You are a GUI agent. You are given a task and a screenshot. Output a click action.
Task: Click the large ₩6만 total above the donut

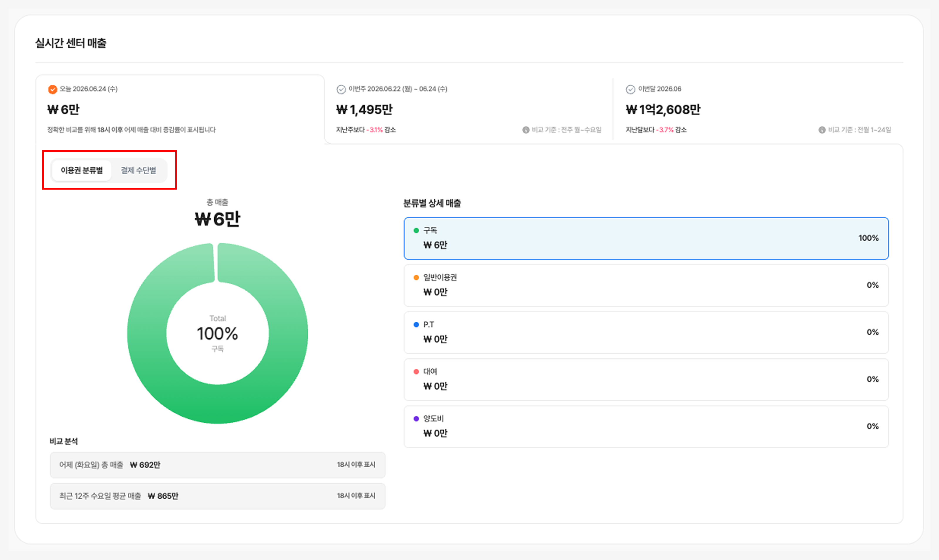217,219
